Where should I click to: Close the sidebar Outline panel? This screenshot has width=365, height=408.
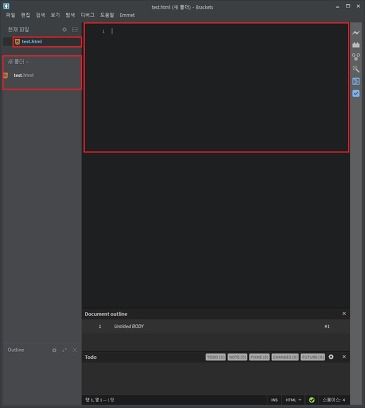click(x=75, y=350)
